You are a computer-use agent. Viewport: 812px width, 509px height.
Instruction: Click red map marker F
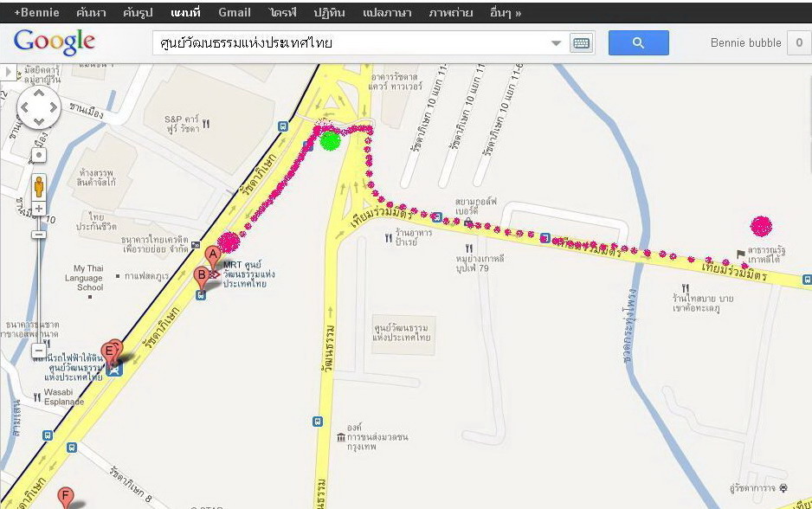65,498
